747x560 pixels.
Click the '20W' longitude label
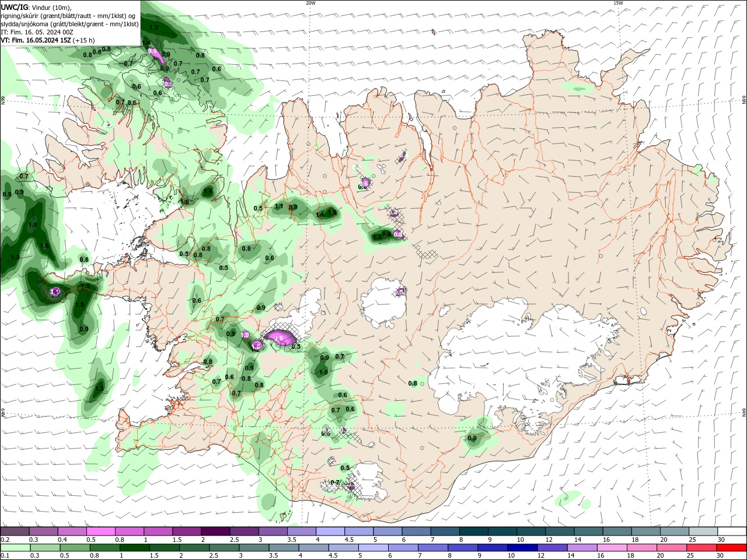click(310, 3)
